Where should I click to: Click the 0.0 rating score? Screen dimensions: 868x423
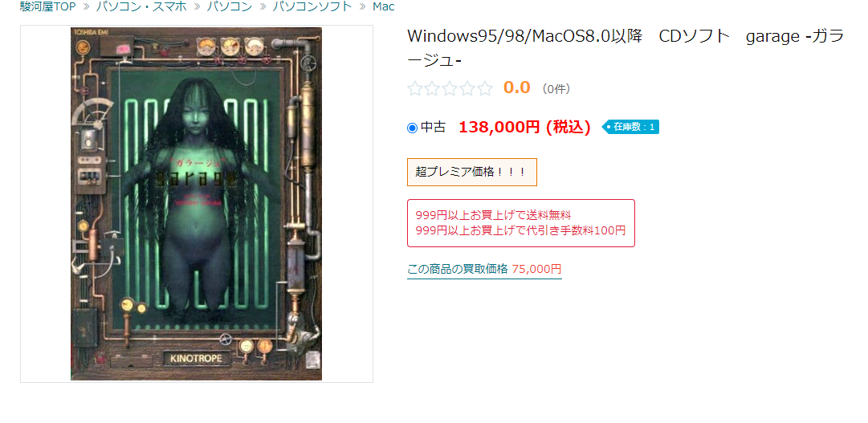click(516, 87)
